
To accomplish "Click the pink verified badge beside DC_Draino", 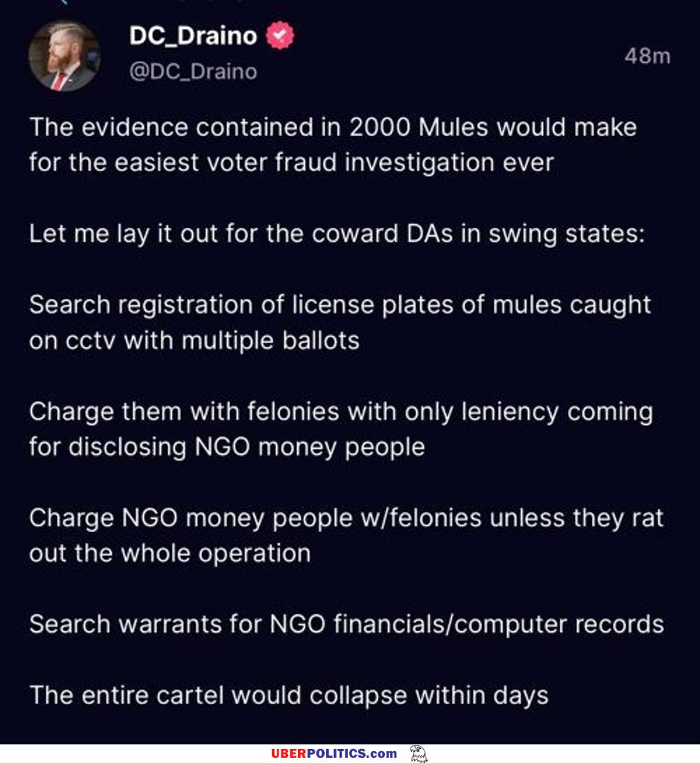I will [280, 36].
